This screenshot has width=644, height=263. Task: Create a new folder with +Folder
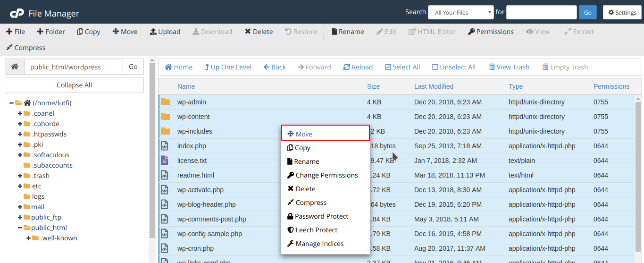[51, 32]
